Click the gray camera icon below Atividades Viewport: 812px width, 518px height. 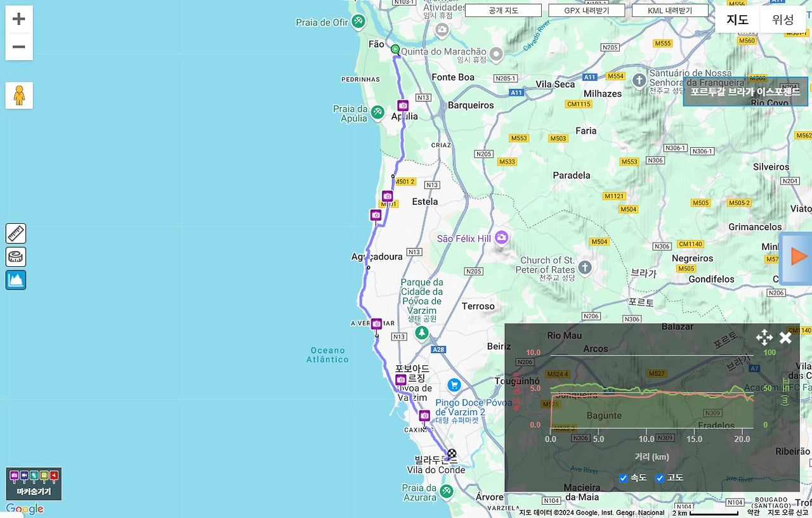[442, 29]
